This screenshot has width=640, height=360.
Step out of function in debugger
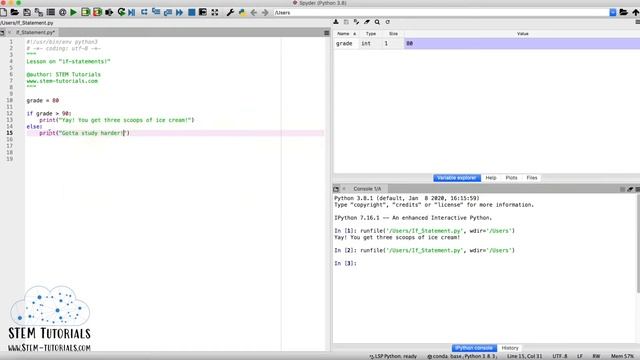pyautogui.click(x=168, y=13)
